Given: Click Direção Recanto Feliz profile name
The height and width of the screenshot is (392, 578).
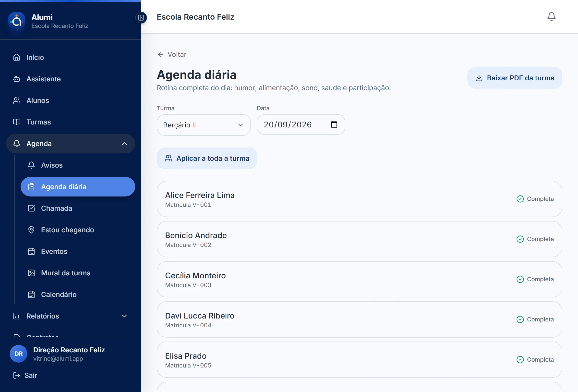Looking at the screenshot, I should coord(69,350).
